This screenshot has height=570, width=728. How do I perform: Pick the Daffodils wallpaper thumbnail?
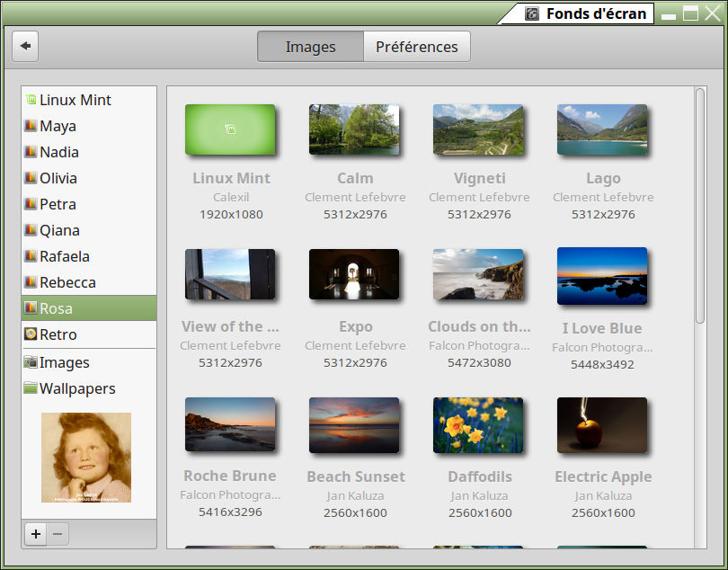pos(478,424)
